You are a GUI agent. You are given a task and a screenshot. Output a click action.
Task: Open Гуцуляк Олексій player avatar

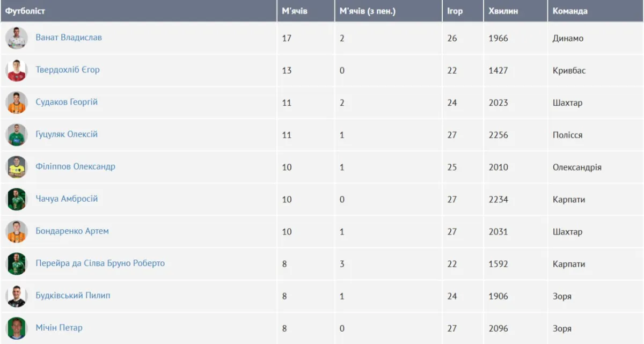pyautogui.click(x=17, y=135)
